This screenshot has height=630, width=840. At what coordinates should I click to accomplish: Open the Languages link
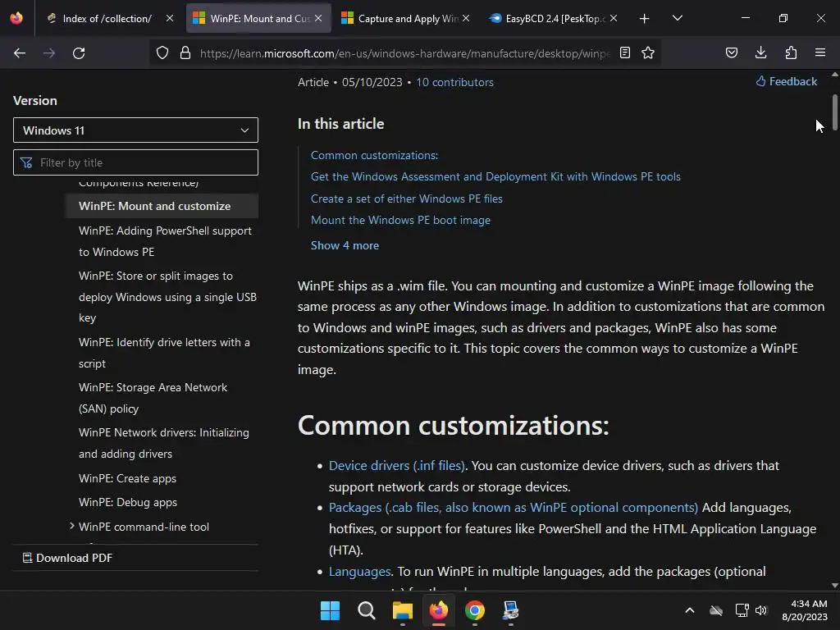359,572
